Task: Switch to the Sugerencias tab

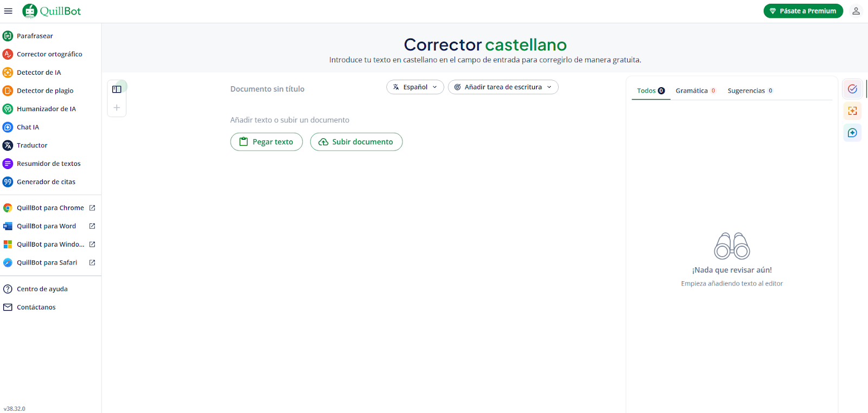Action: click(x=750, y=91)
